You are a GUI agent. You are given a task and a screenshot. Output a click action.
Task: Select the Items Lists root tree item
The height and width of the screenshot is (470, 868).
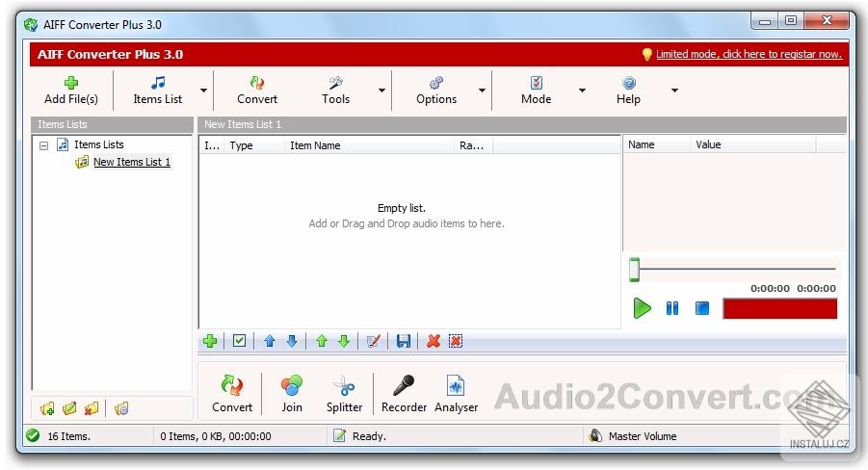pos(98,144)
